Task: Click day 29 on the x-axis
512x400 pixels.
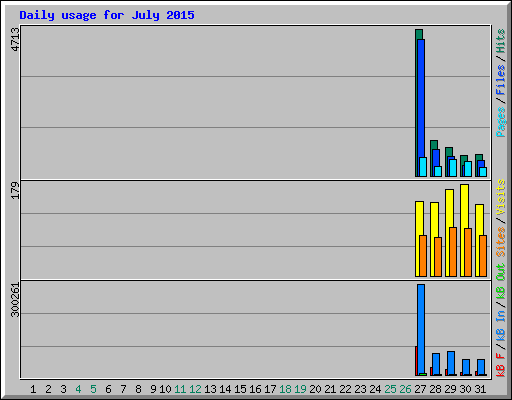Action: 450,389
